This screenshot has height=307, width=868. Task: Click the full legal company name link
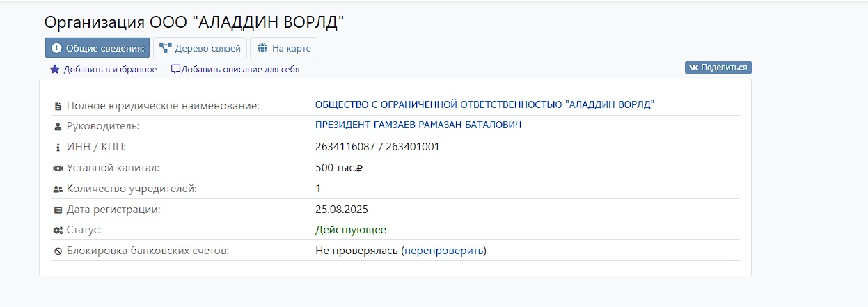click(484, 104)
